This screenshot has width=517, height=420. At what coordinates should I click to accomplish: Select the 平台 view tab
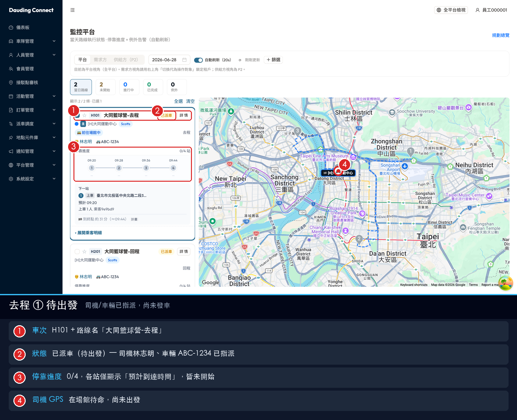click(x=83, y=60)
